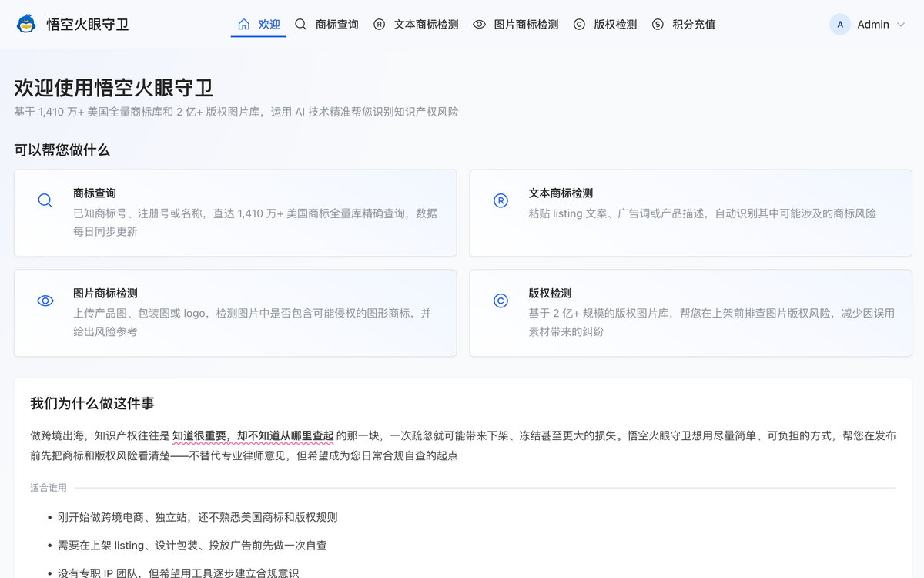Click the eye icon in 图片商标检测 card
Viewport: 924px width, 578px height.
pos(45,301)
